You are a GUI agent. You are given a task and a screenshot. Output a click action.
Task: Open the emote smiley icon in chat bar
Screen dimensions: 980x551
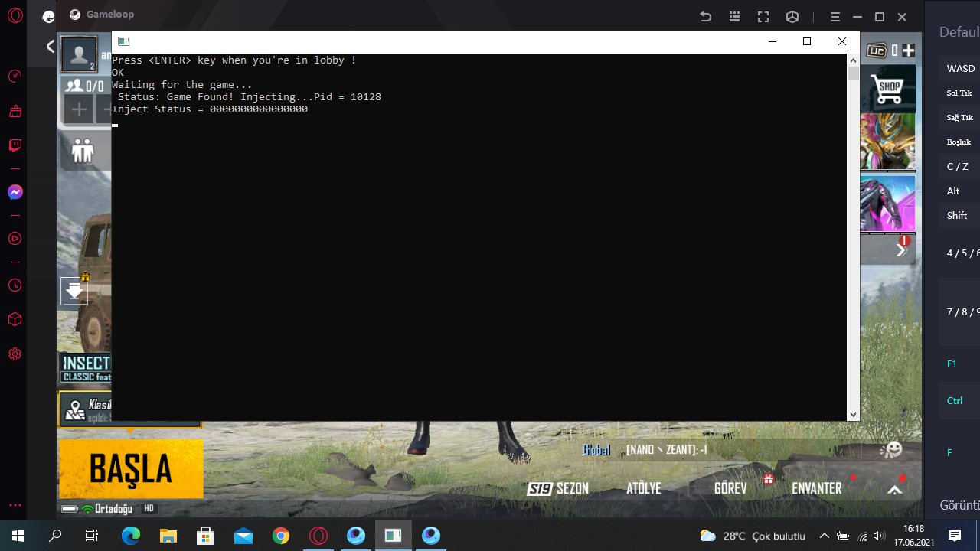click(x=892, y=449)
